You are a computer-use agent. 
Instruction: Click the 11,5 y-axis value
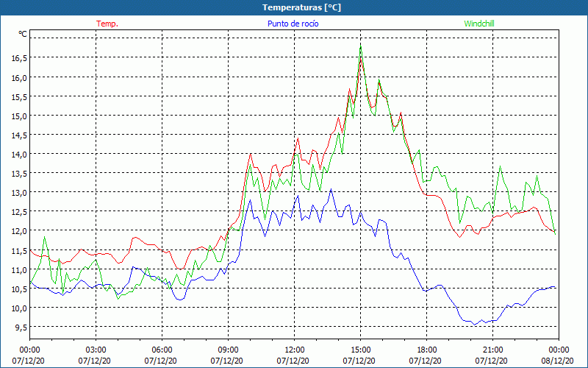19,250
